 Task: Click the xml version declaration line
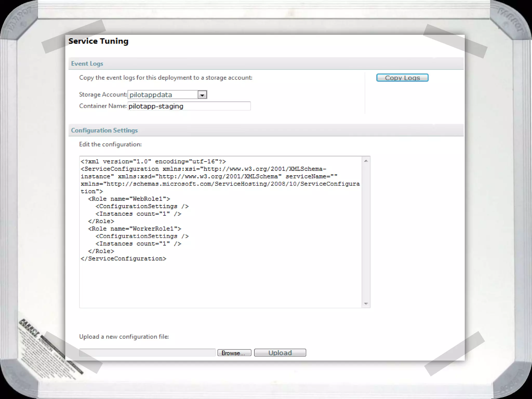coord(153,162)
